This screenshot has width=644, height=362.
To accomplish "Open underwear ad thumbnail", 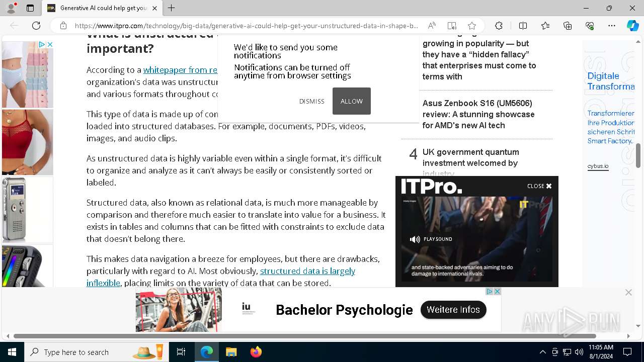I will pyautogui.click(x=27, y=74).
